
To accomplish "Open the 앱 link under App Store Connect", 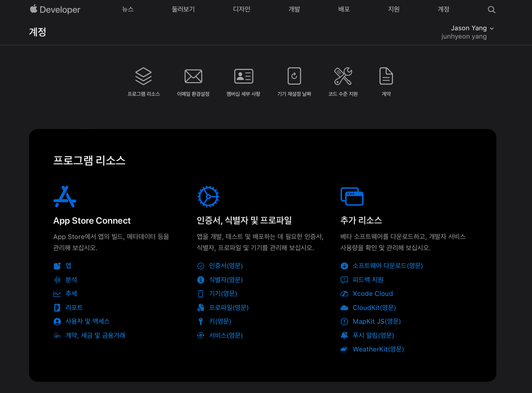I will point(68,266).
